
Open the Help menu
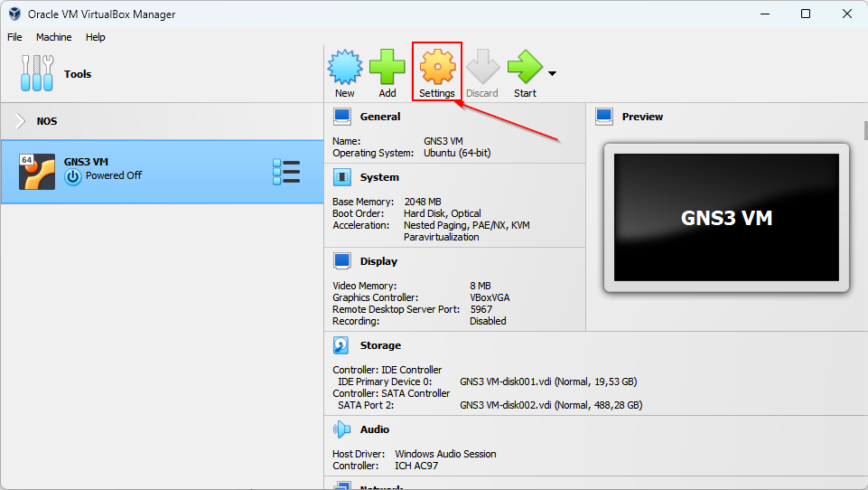[x=96, y=37]
